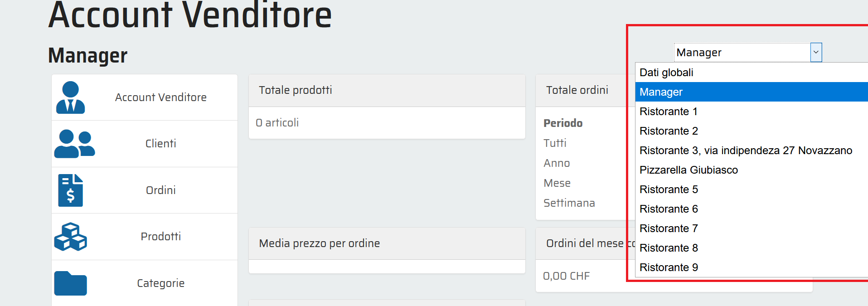Click the Ordini invoice document icon
Image resolution: width=868 pixels, height=306 pixels.
tap(71, 190)
